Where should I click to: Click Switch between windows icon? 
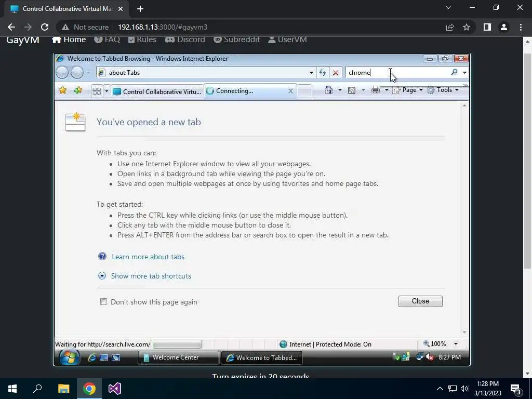point(116,357)
